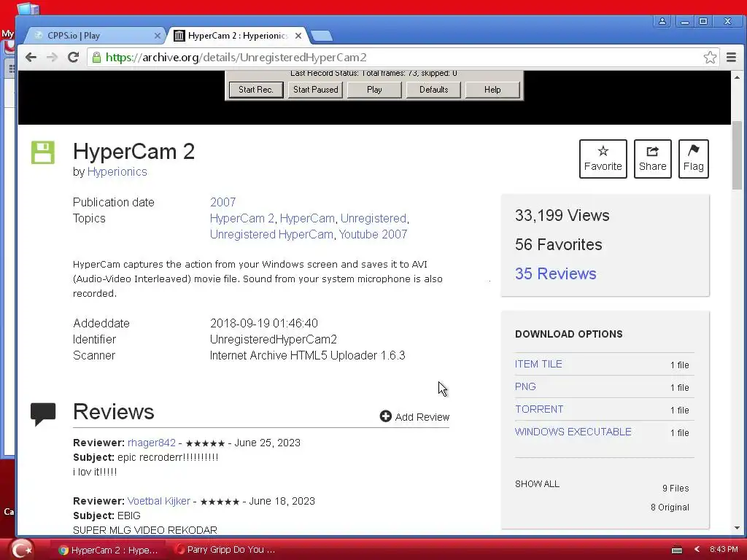This screenshot has width=747, height=560.
Task: Click the green padlock security icon
Action: (97, 58)
